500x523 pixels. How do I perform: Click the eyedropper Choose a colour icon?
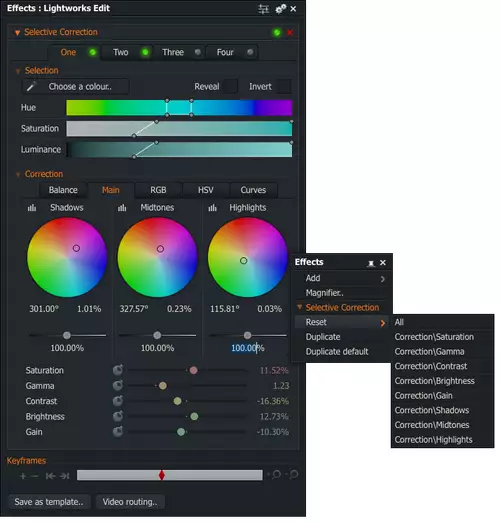pos(31,87)
